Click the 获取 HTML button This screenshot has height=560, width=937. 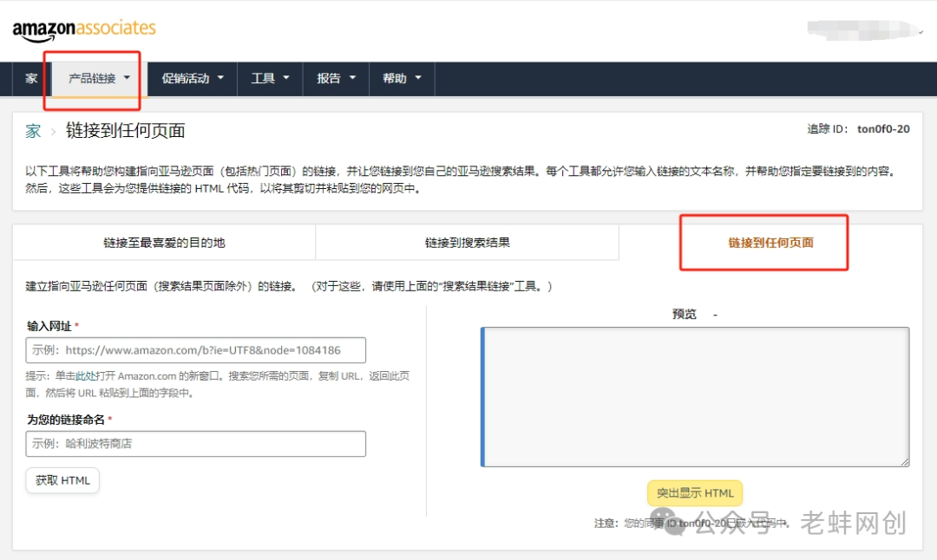pos(62,480)
